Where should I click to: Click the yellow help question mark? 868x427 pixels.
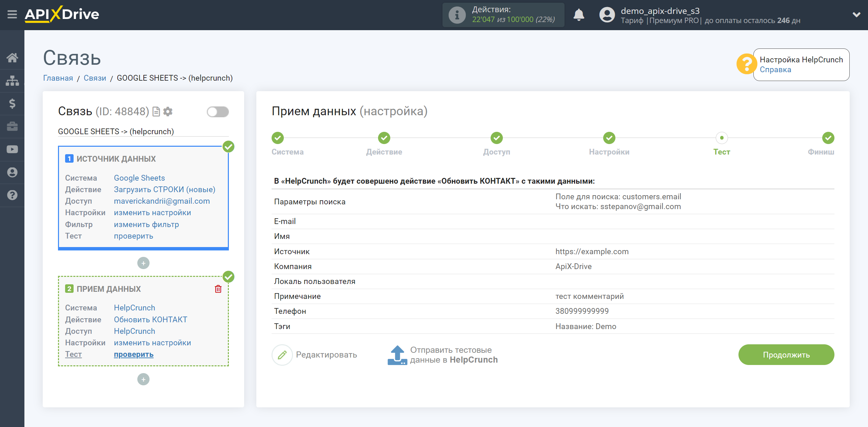pos(747,64)
